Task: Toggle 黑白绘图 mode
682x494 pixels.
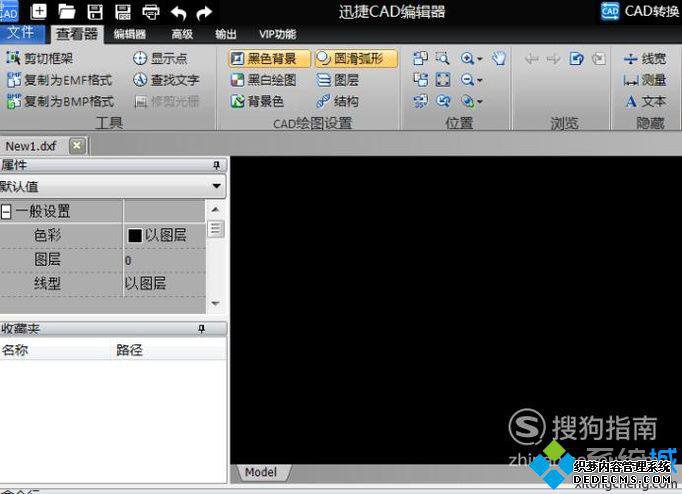Action: click(264, 80)
